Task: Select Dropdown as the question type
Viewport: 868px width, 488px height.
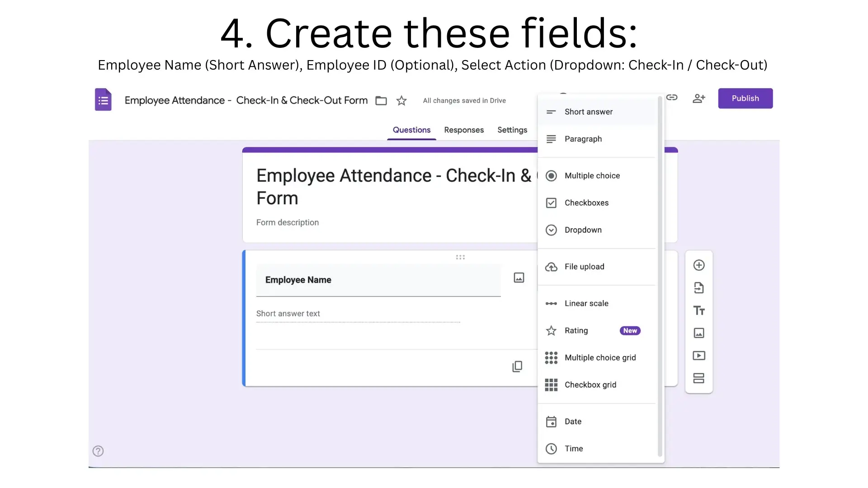Action: tap(583, 230)
